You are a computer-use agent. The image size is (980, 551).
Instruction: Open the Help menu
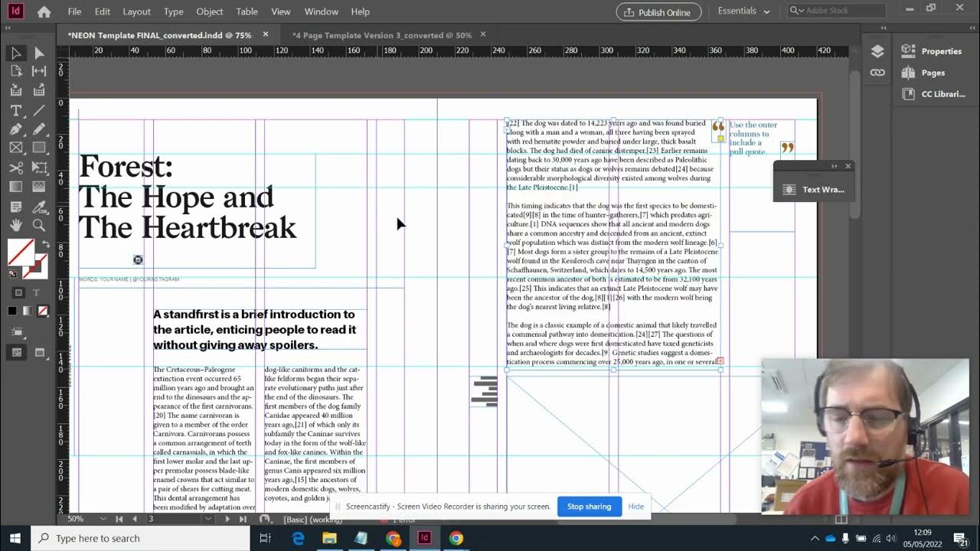[x=361, y=11]
